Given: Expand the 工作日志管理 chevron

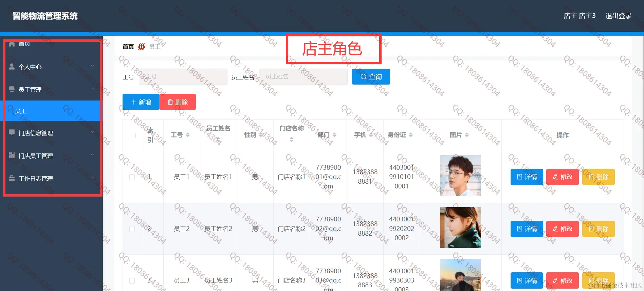Looking at the screenshot, I should click(x=92, y=178).
